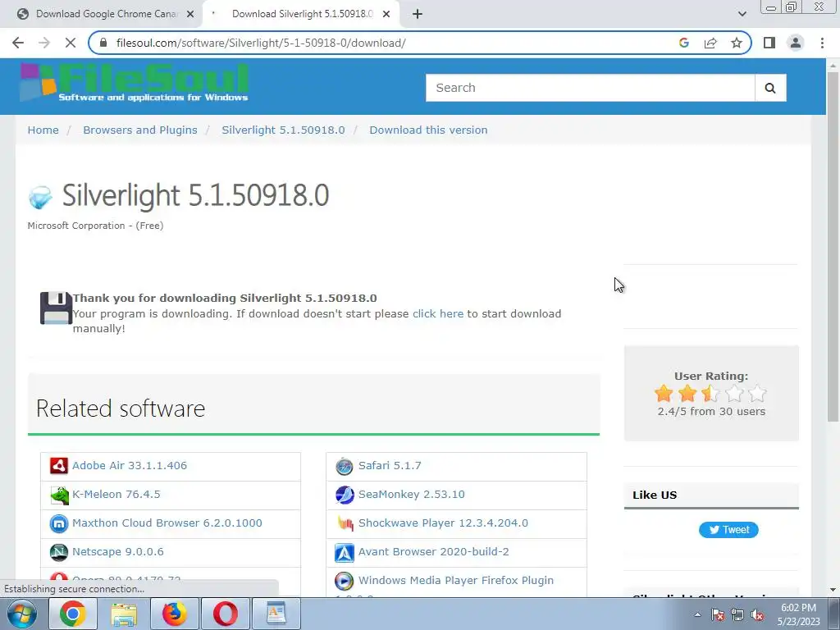Go to Home breadcrumb

pyautogui.click(x=43, y=130)
